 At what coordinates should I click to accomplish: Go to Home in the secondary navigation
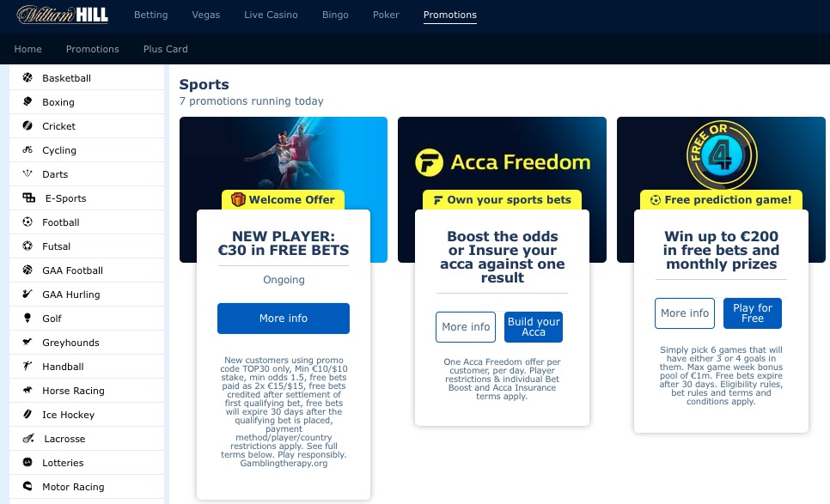[x=28, y=49]
